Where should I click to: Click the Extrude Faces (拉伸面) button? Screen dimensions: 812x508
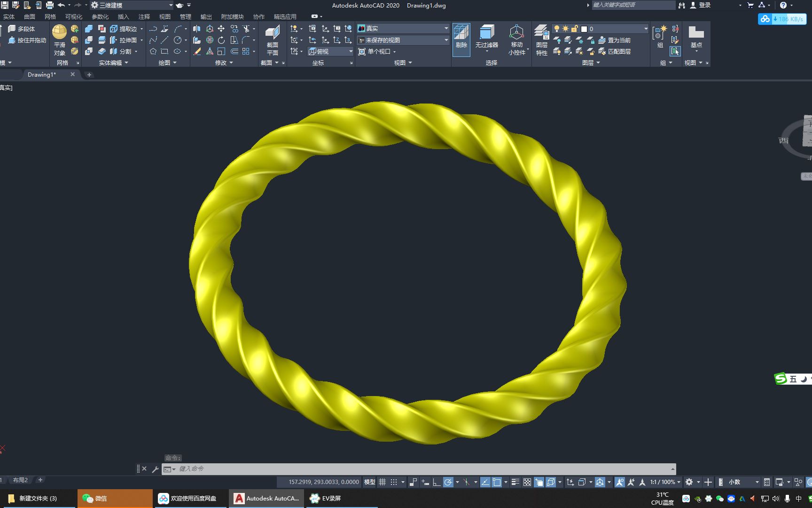(124, 40)
